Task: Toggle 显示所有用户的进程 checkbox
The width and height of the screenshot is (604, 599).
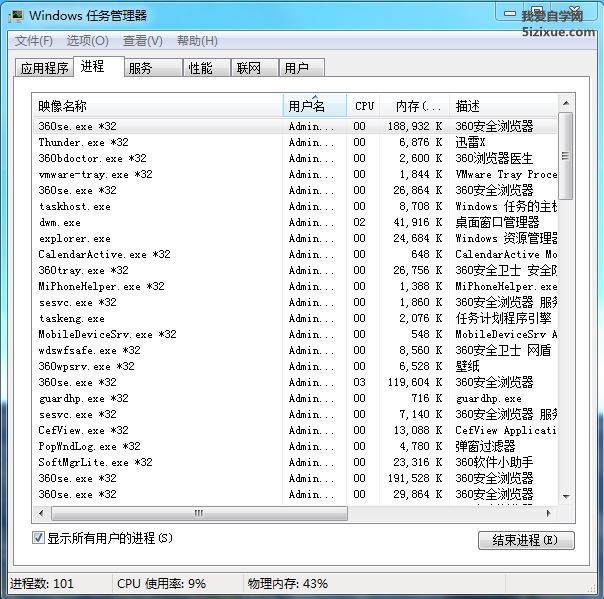Action: 38,537
